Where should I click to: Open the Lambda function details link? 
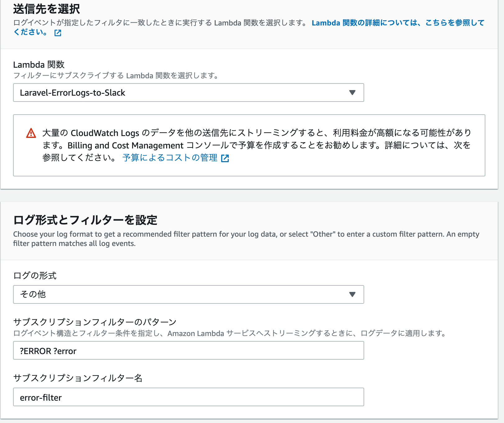tap(398, 23)
